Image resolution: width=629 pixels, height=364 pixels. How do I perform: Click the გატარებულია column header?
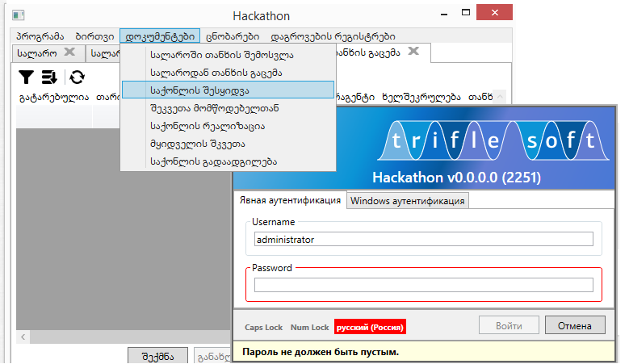click(x=54, y=97)
